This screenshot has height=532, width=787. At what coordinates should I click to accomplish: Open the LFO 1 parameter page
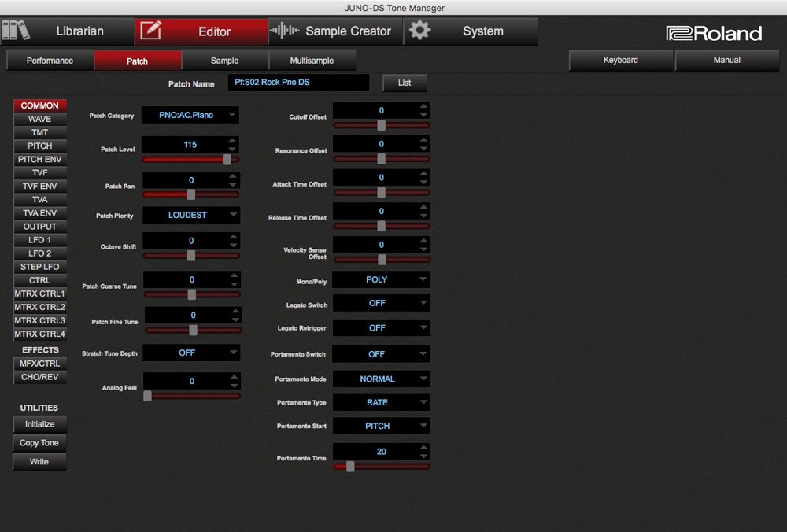pos(39,240)
